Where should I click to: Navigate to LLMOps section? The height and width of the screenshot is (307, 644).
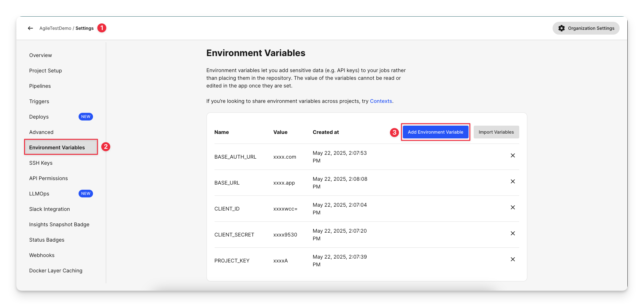(39, 194)
